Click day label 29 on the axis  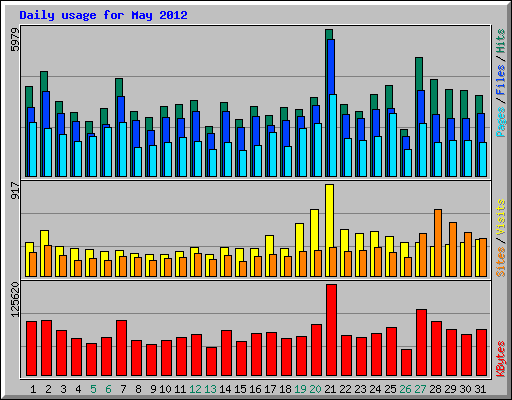[450, 389]
